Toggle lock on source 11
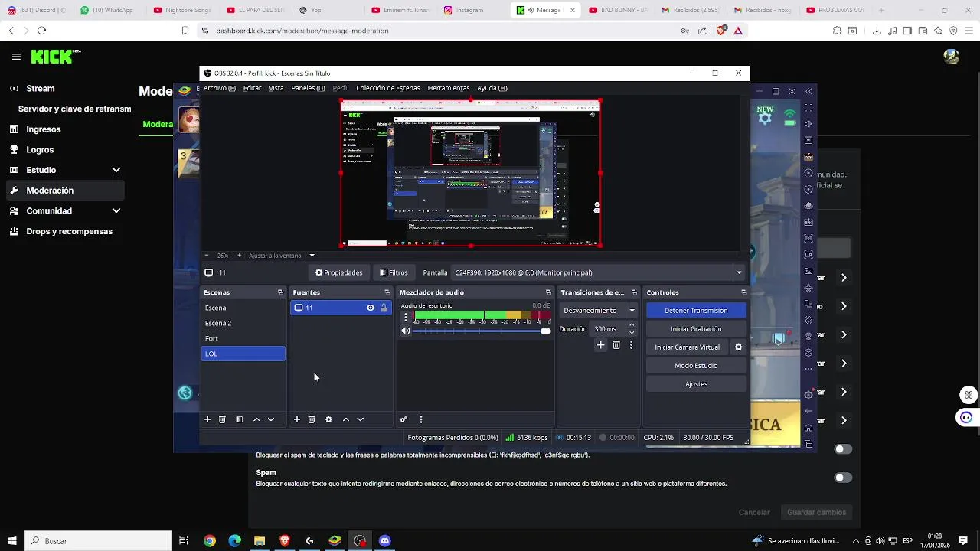 pyautogui.click(x=384, y=308)
